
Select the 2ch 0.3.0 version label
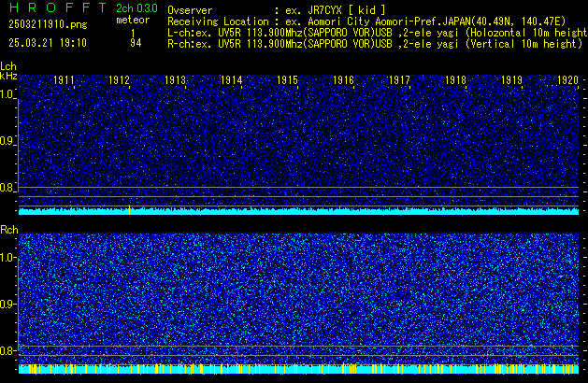tap(136, 8)
